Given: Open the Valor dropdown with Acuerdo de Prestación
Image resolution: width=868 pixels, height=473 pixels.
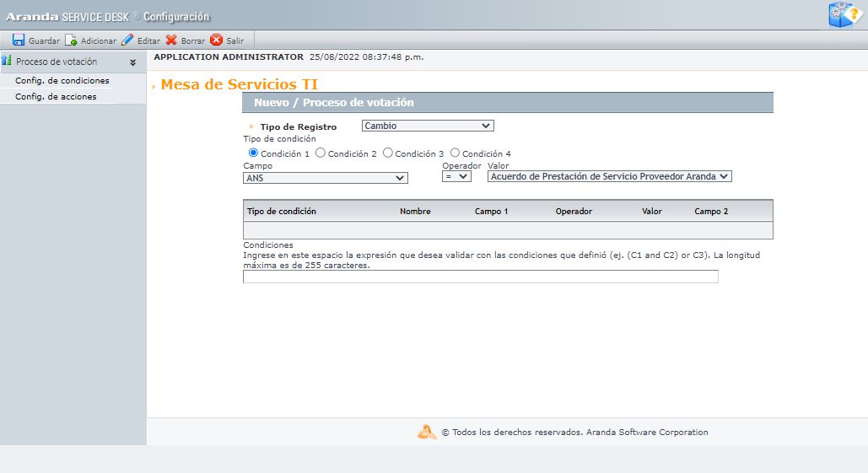Looking at the screenshot, I should point(610,176).
